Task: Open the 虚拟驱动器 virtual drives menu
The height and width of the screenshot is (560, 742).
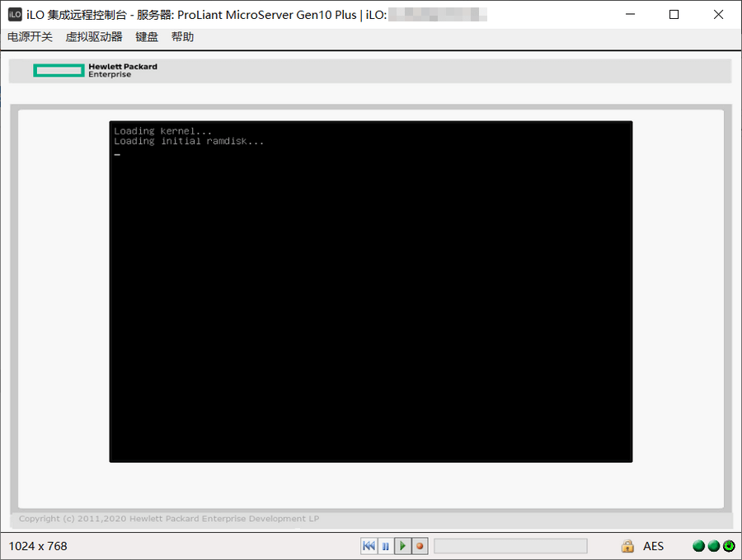Action: click(94, 37)
